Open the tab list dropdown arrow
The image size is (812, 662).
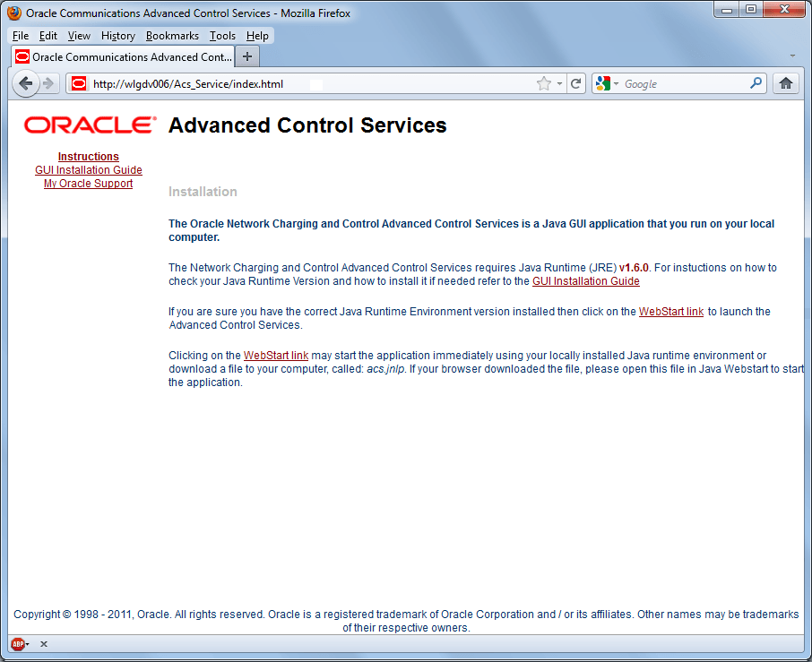(792, 56)
